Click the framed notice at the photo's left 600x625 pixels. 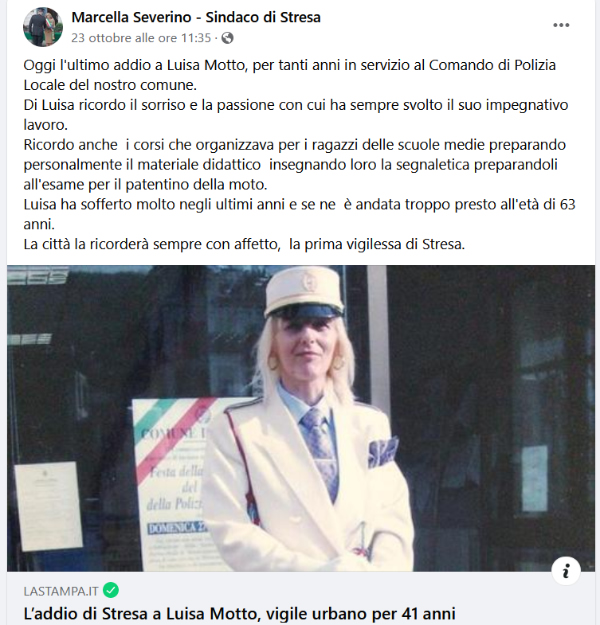[x=48, y=506]
